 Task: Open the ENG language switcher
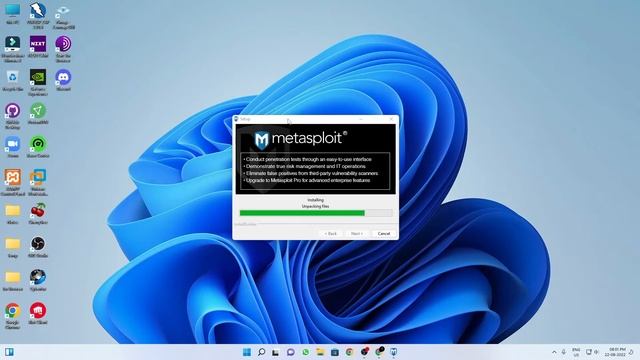576,352
